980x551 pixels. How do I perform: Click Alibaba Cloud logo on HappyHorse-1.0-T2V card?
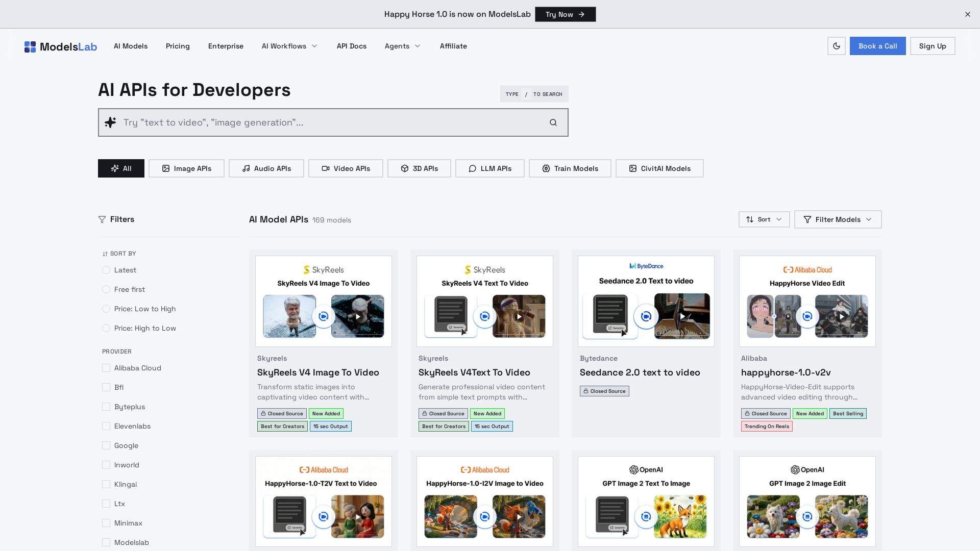324,470
